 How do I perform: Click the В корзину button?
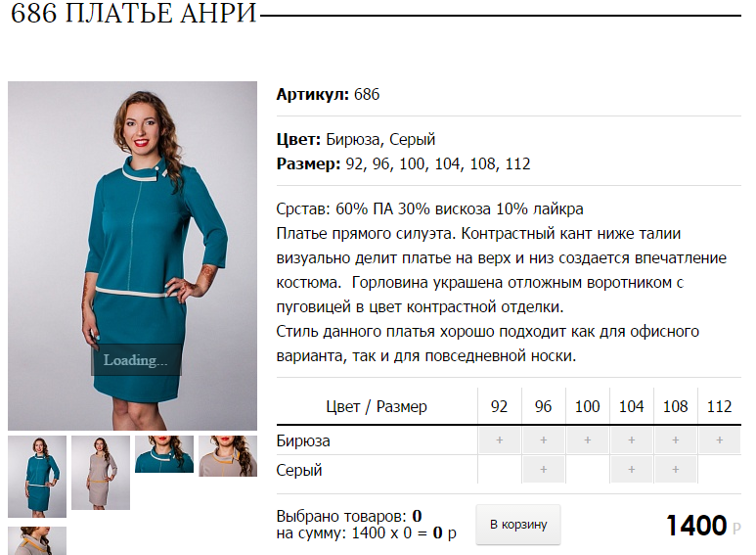[x=518, y=525]
